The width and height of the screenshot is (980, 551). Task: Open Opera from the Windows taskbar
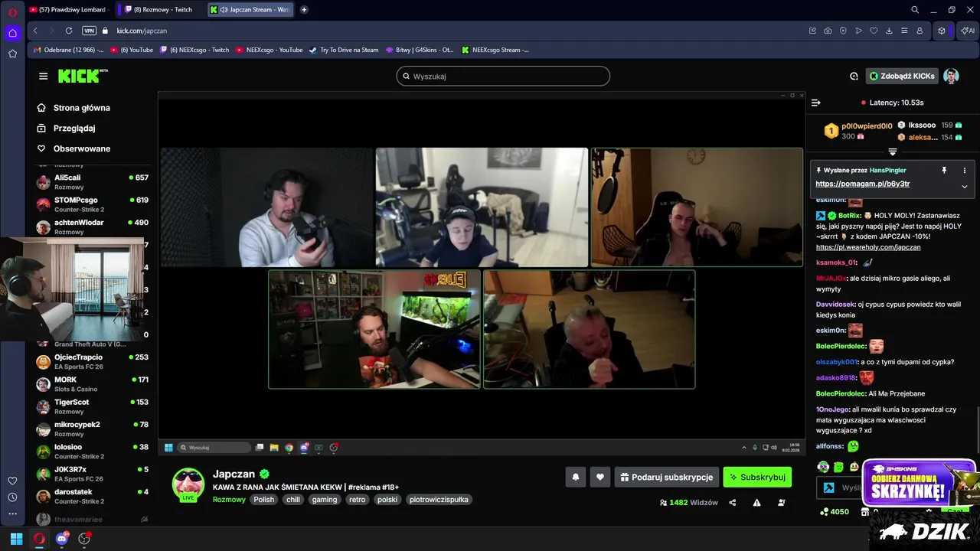pyautogui.click(x=39, y=539)
